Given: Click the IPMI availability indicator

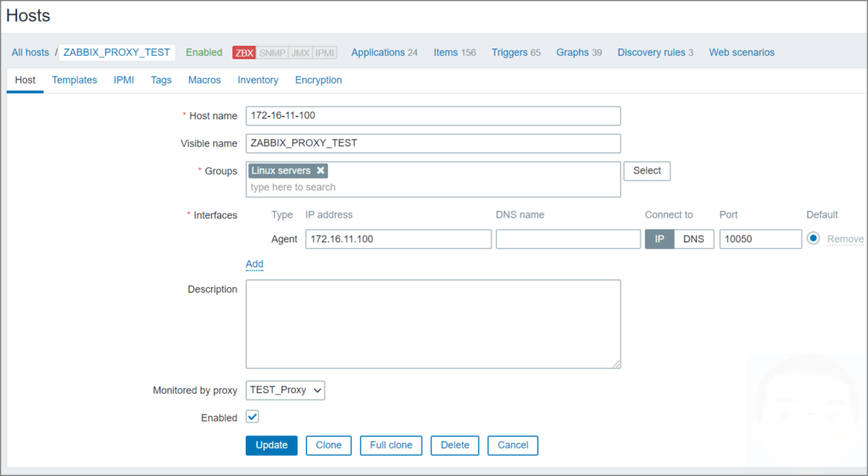Looking at the screenshot, I should pos(325,53).
